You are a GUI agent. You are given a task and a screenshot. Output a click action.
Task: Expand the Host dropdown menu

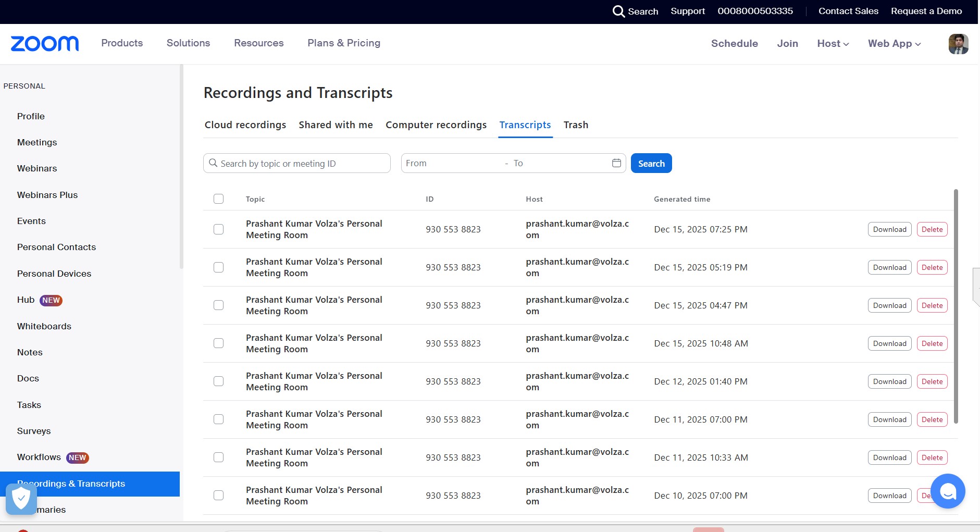click(833, 44)
